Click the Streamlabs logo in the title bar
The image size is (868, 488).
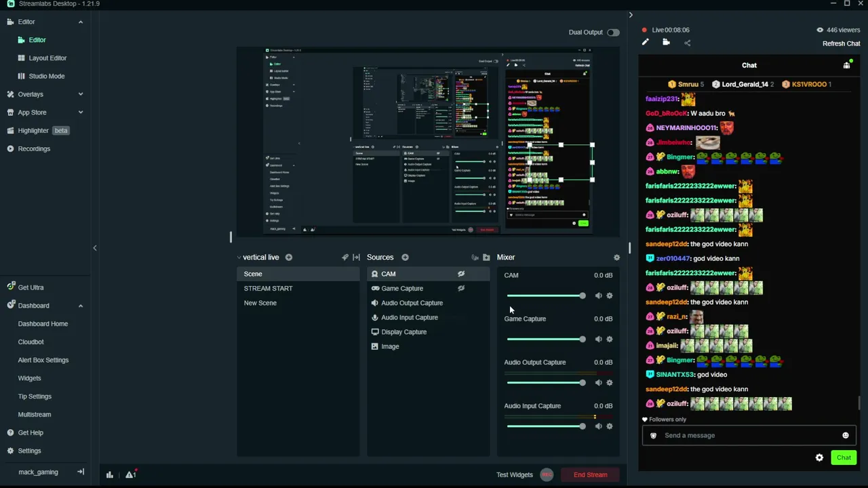click(x=10, y=4)
